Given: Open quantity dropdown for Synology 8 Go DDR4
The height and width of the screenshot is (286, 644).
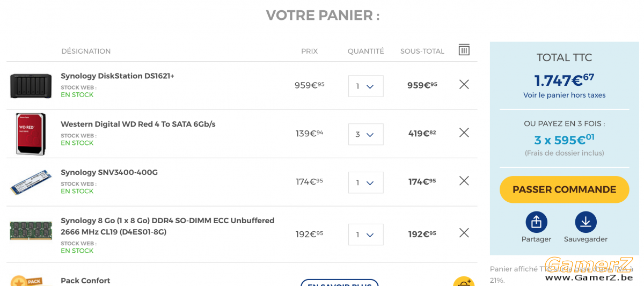Looking at the screenshot, I should pos(366,234).
